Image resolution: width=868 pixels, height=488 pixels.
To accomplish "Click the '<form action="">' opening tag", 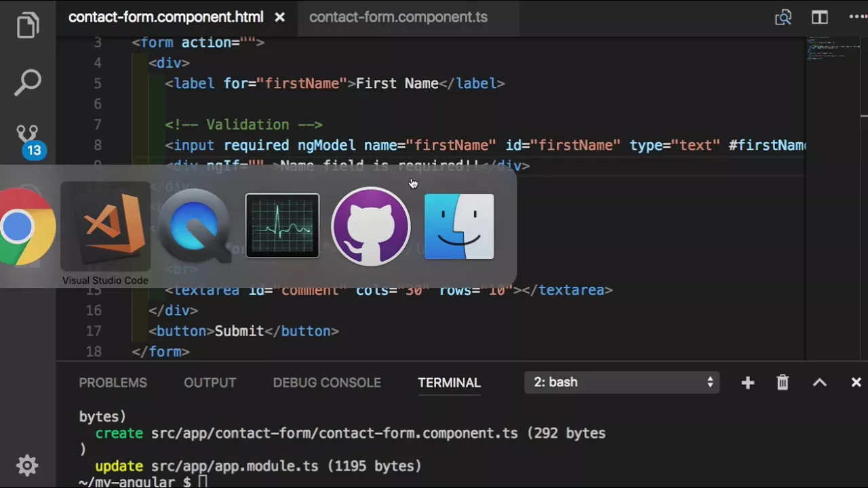I will pos(198,42).
